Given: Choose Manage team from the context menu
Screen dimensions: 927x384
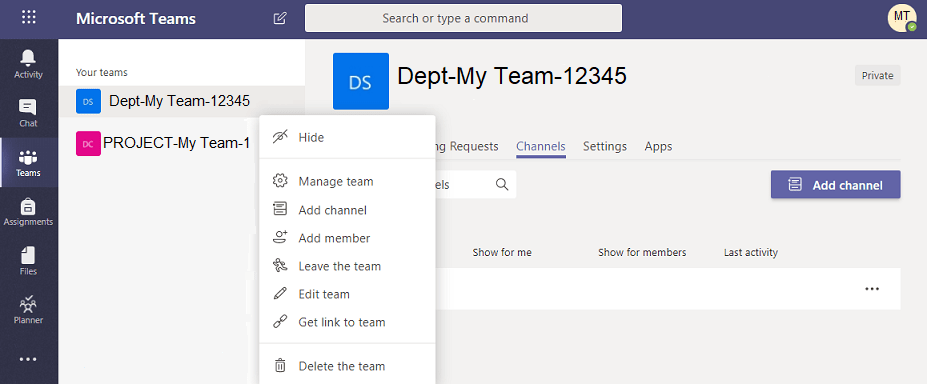Looking at the screenshot, I should 348,181.
